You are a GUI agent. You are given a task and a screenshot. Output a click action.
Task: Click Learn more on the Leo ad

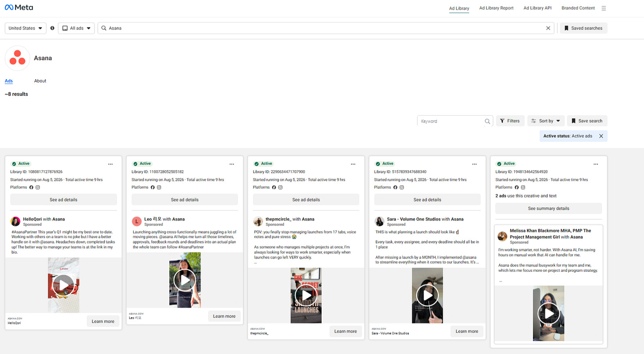[224, 316]
